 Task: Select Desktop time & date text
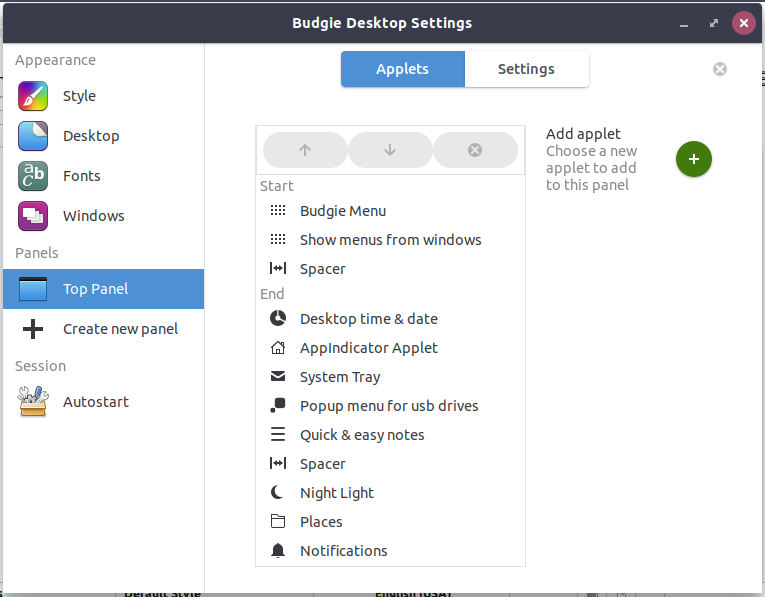[x=369, y=319]
